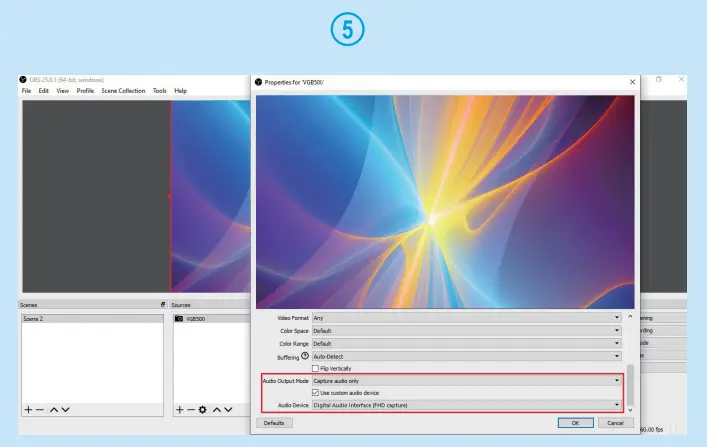
Task: Click the properties scrollbar down arrow
Action: click(630, 410)
